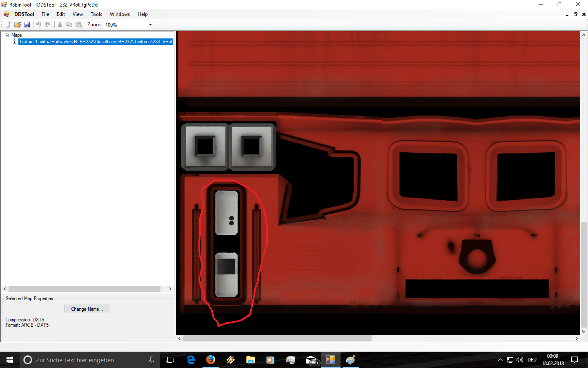The height and width of the screenshot is (368, 588).
Task: Save the texture with the floppy icon
Action: pyautogui.click(x=27, y=25)
